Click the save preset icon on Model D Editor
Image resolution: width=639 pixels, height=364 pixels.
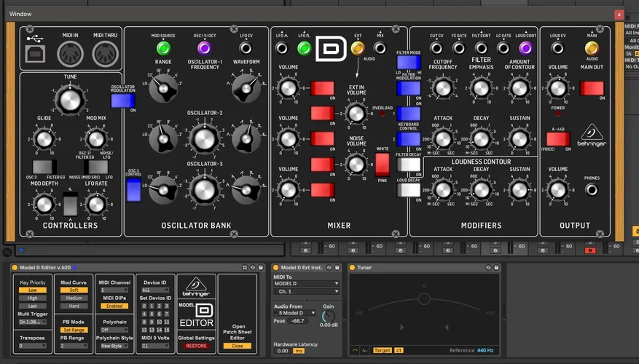[x=261, y=267]
